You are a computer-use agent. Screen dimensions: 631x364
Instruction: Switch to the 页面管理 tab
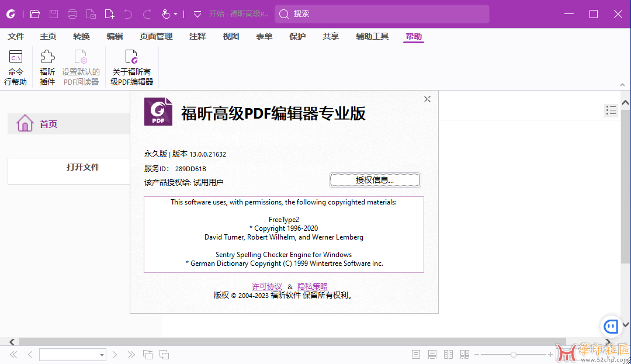pyautogui.click(x=156, y=36)
